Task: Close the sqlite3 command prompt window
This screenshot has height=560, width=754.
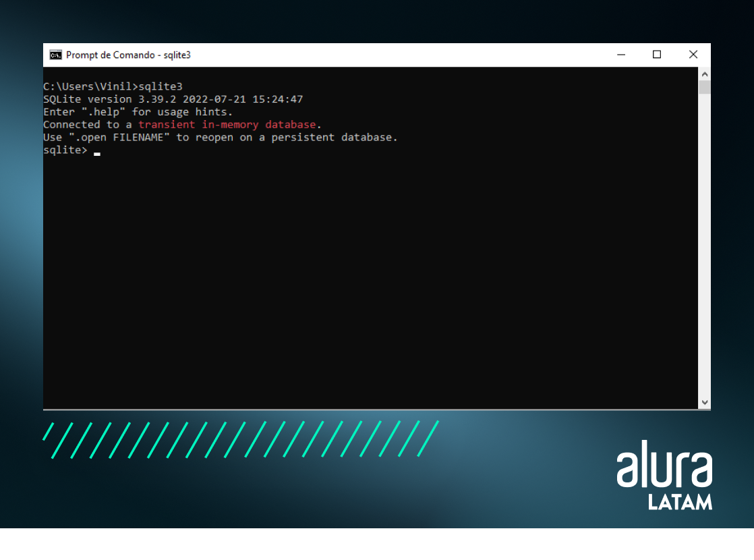Action: click(x=693, y=55)
